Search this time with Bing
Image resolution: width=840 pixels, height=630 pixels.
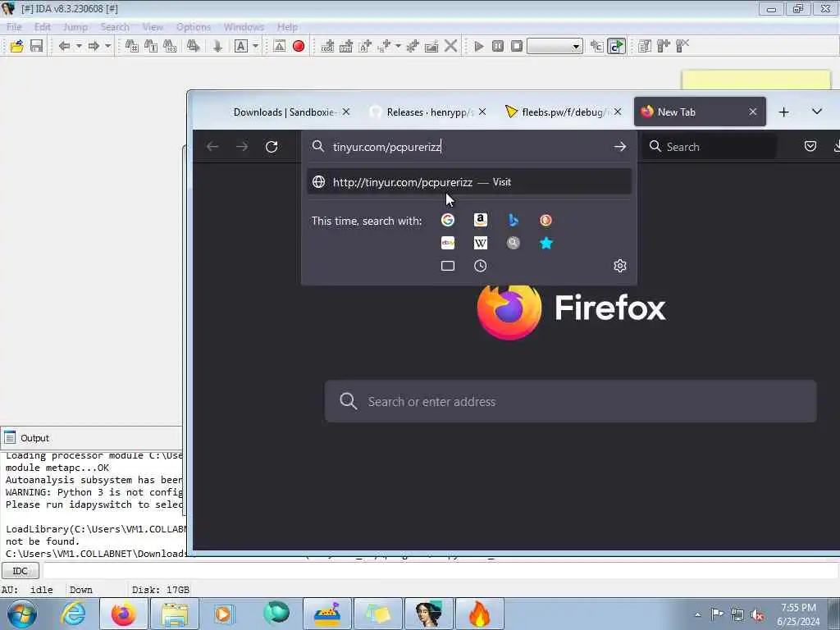pyautogui.click(x=514, y=220)
